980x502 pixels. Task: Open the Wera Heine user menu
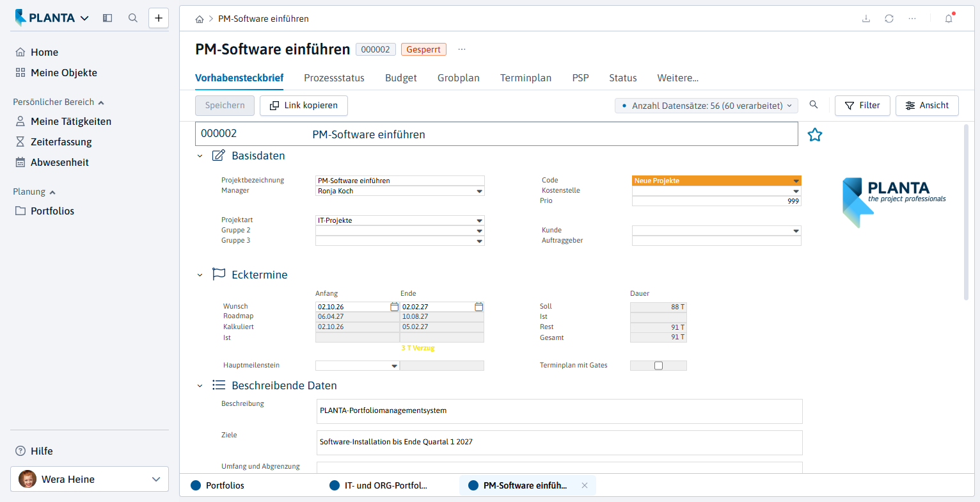point(90,479)
